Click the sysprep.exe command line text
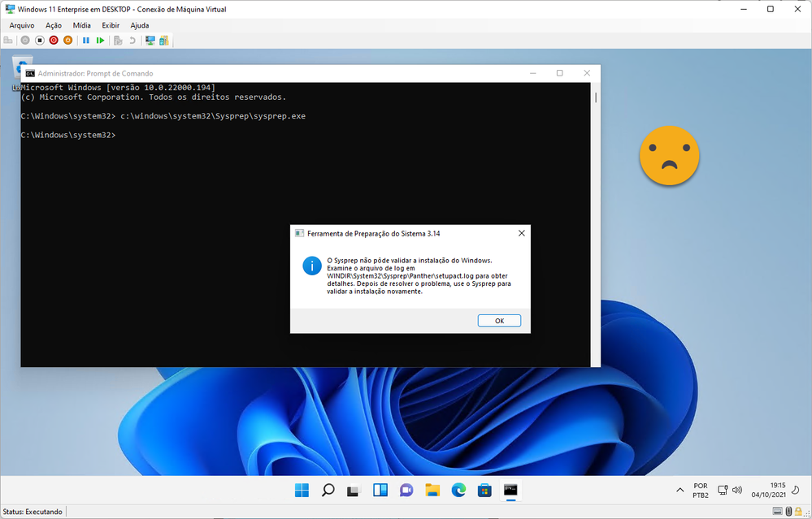The width and height of the screenshot is (812, 519). [x=213, y=116]
